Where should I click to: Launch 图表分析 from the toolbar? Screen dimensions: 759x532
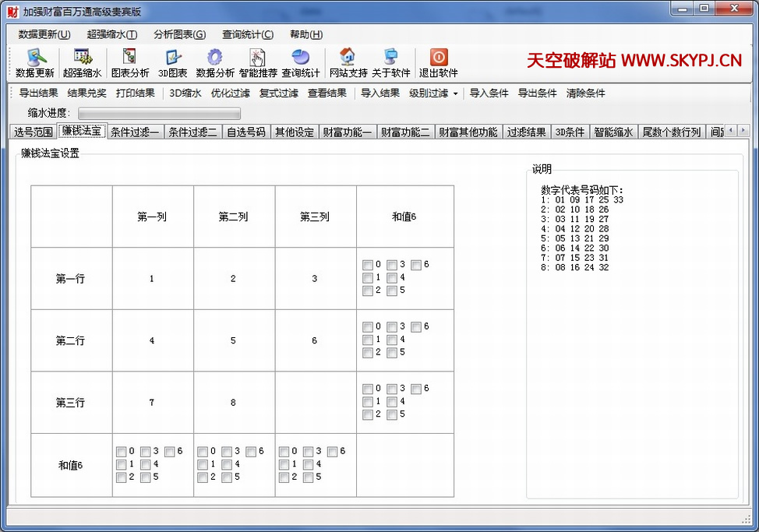point(129,58)
